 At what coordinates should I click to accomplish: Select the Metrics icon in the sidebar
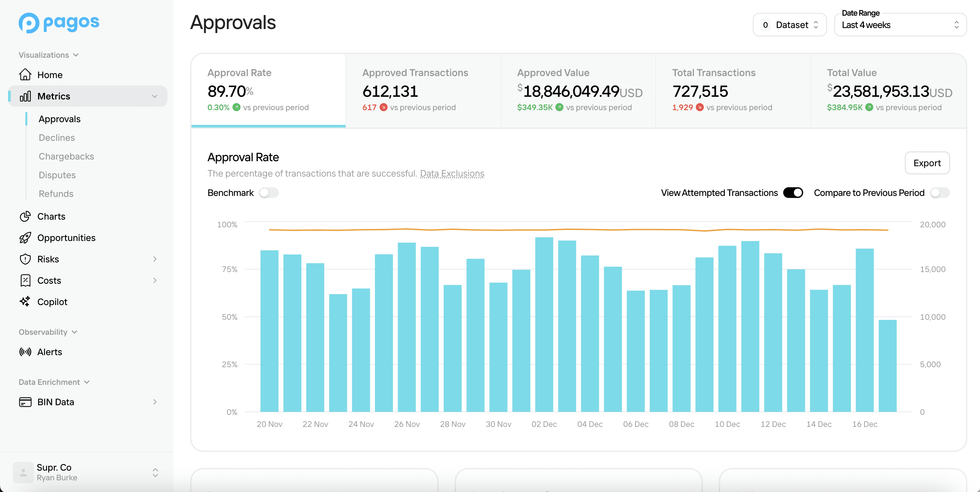click(x=25, y=96)
